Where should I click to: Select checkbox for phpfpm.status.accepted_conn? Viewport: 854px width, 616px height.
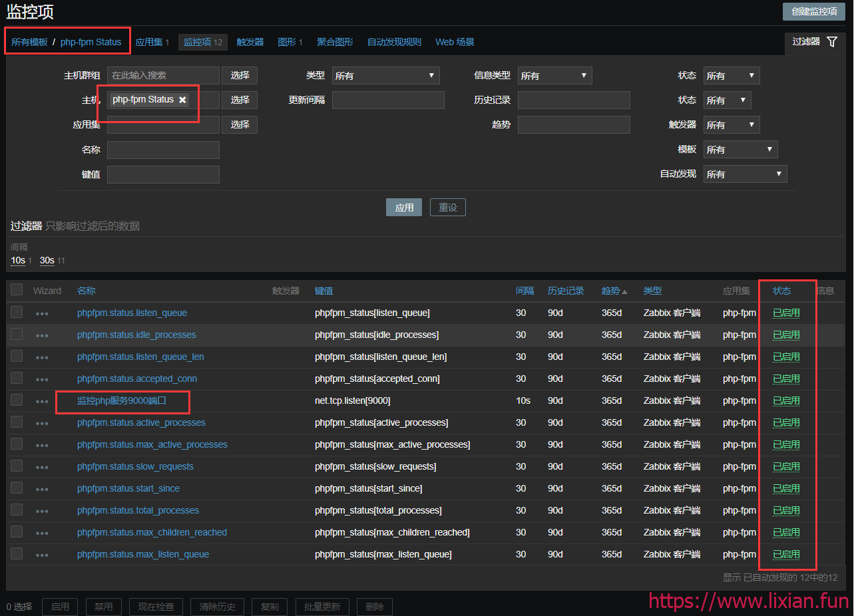[17, 378]
